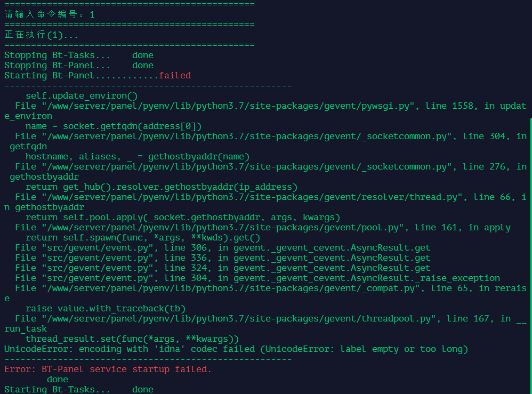Image resolution: width=532 pixels, height=394 pixels.
Task: Click the command number prompt line showing 1
Action: 50,14
